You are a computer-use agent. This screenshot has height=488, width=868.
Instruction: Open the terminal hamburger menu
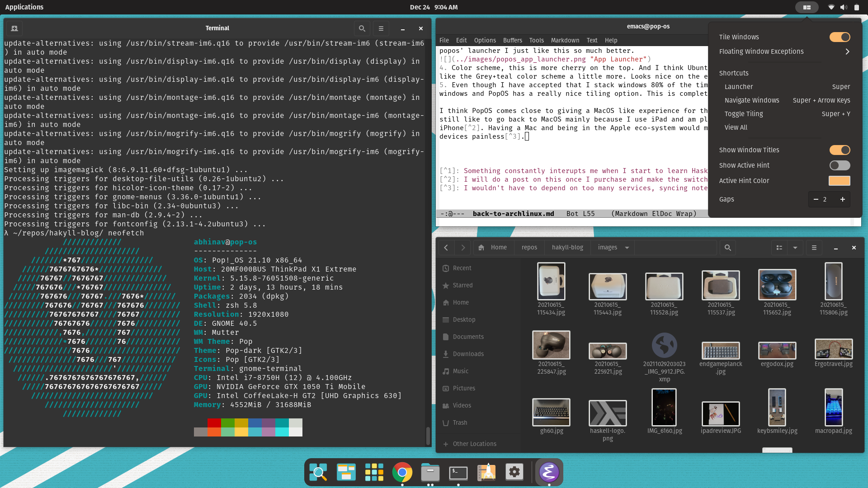(381, 28)
